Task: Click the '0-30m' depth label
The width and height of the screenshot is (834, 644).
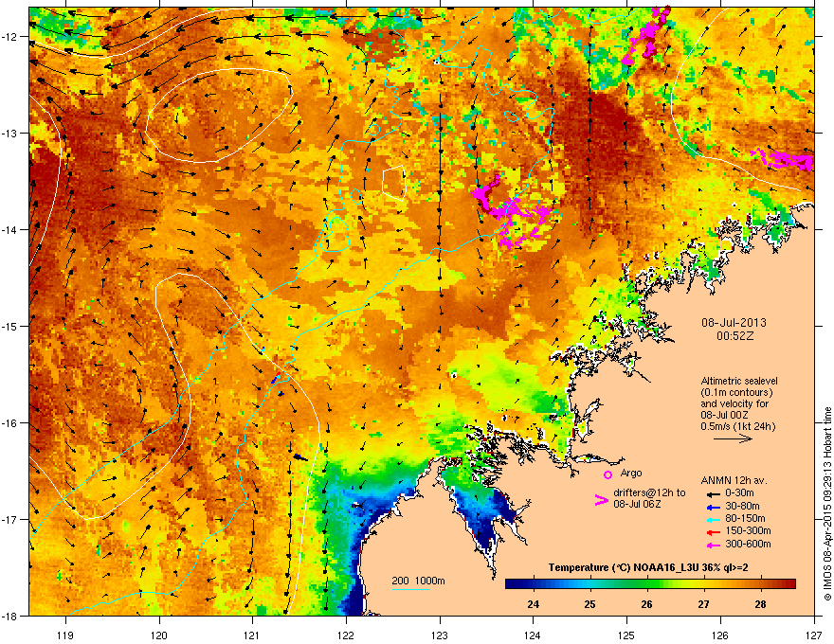Action: coord(739,493)
